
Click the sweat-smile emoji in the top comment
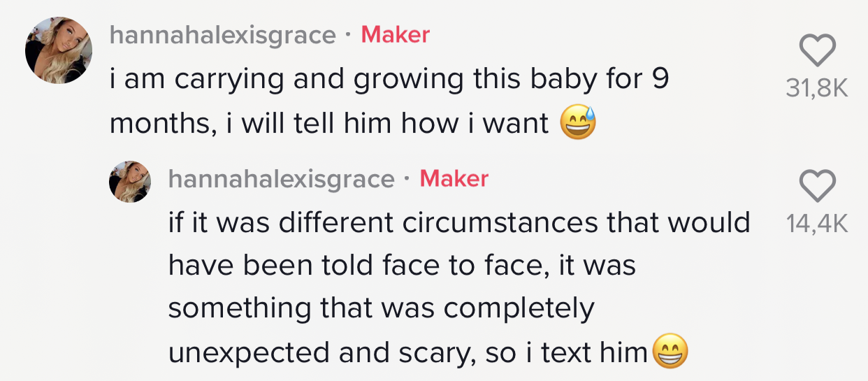pyautogui.click(x=577, y=124)
